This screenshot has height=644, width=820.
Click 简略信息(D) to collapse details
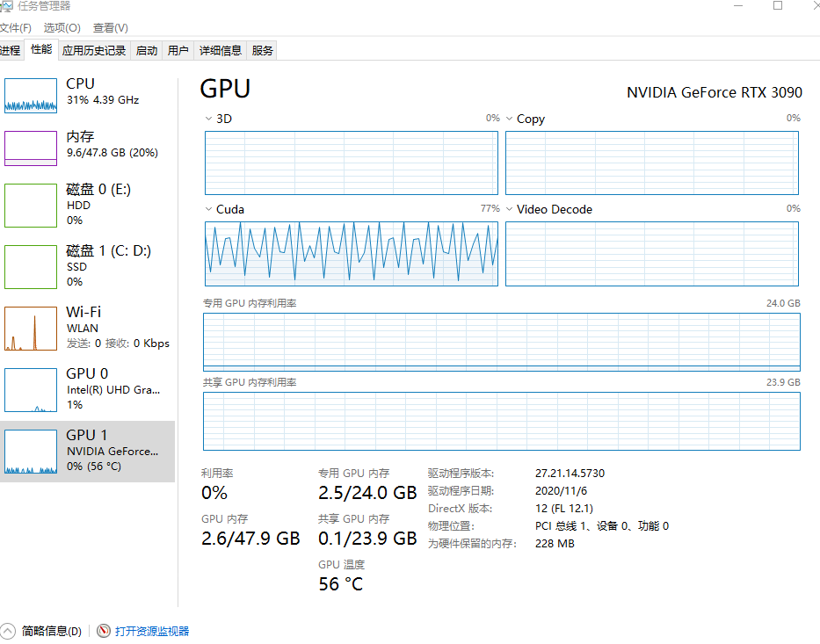52,631
